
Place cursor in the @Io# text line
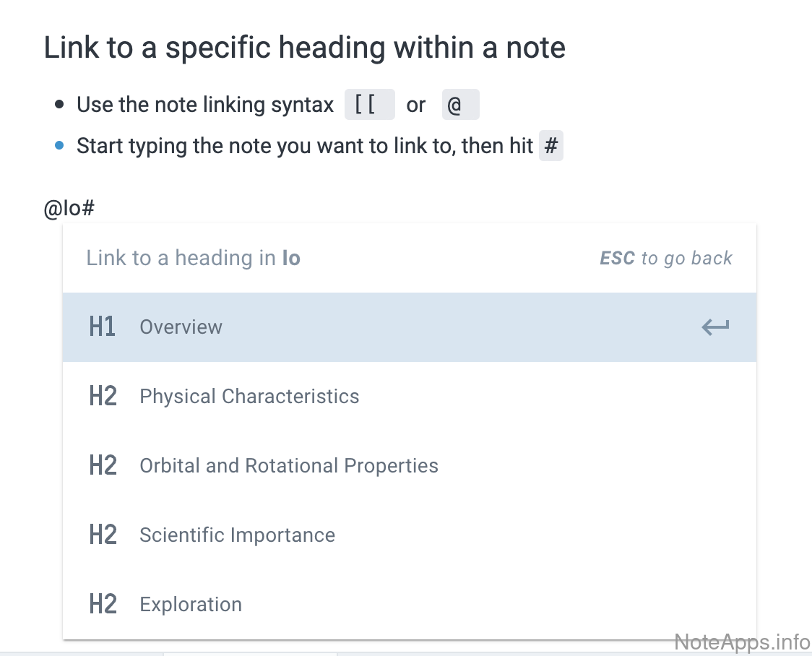point(70,210)
